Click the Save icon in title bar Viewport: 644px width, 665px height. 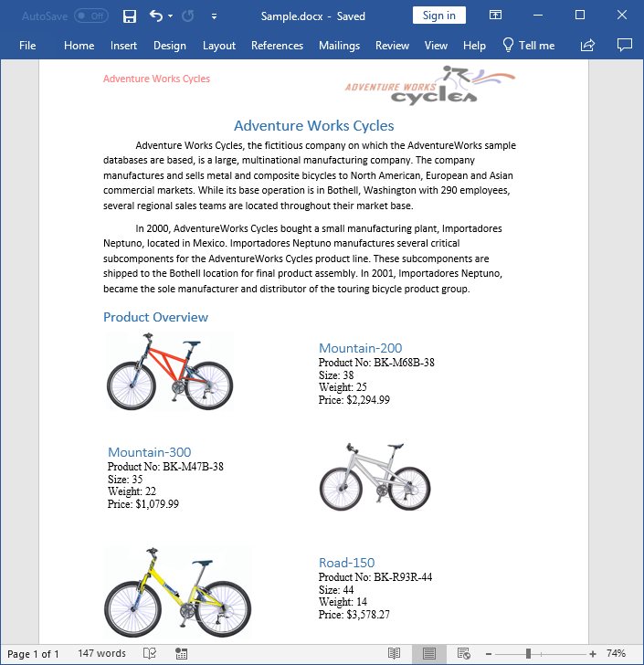pyautogui.click(x=130, y=16)
